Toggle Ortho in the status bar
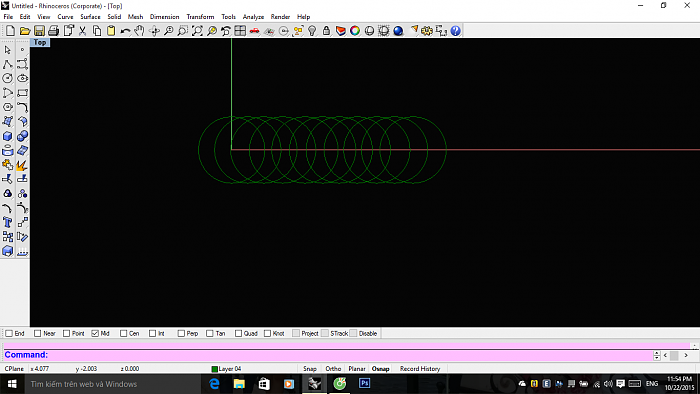Viewport: 700px width, 394px height. pyautogui.click(x=333, y=369)
